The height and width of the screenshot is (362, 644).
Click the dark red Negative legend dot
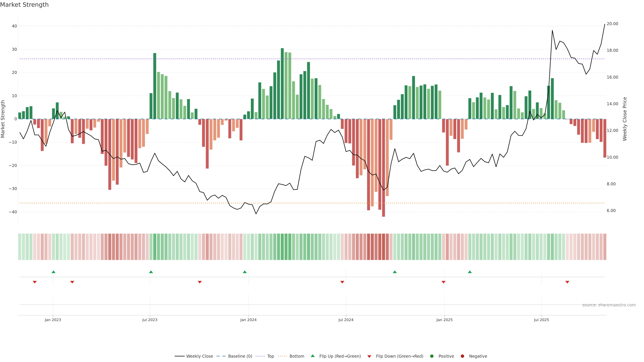(x=462, y=356)
